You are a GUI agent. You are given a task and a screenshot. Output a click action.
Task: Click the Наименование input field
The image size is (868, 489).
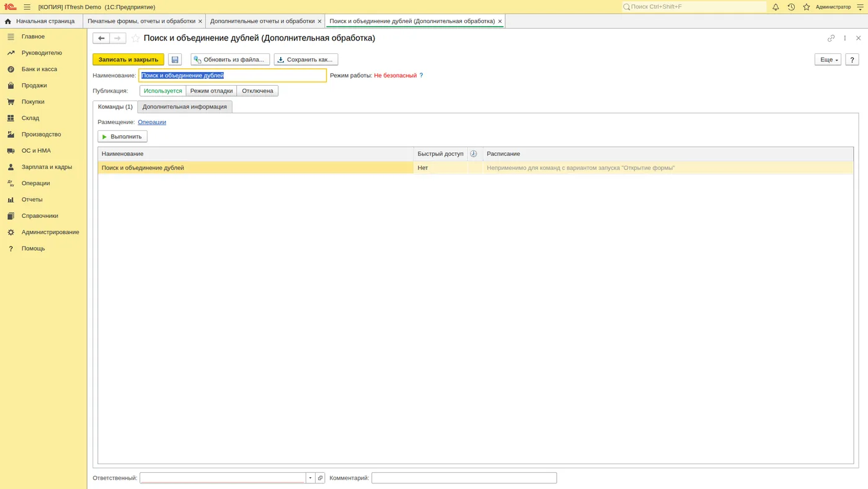(x=232, y=76)
